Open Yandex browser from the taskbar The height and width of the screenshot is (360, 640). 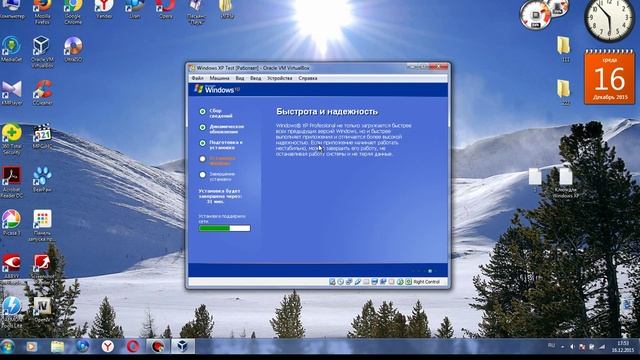[x=107, y=347]
